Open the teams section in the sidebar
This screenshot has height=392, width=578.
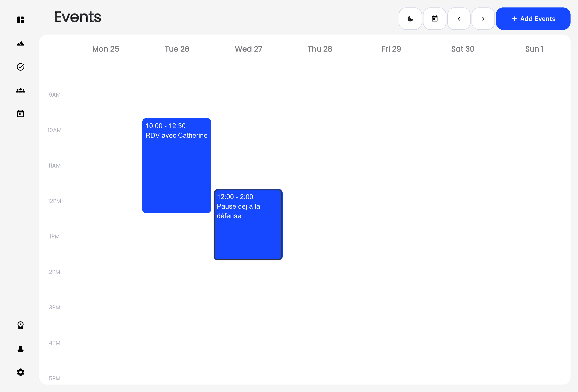[20, 90]
